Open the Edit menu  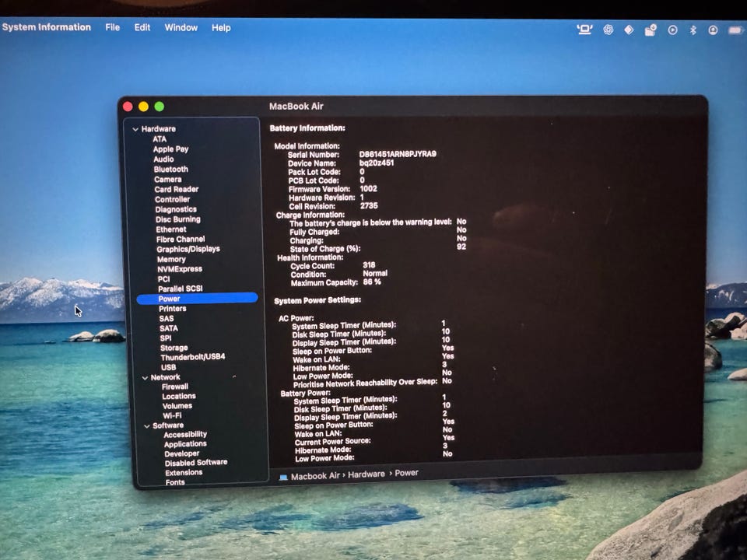pos(142,28)
